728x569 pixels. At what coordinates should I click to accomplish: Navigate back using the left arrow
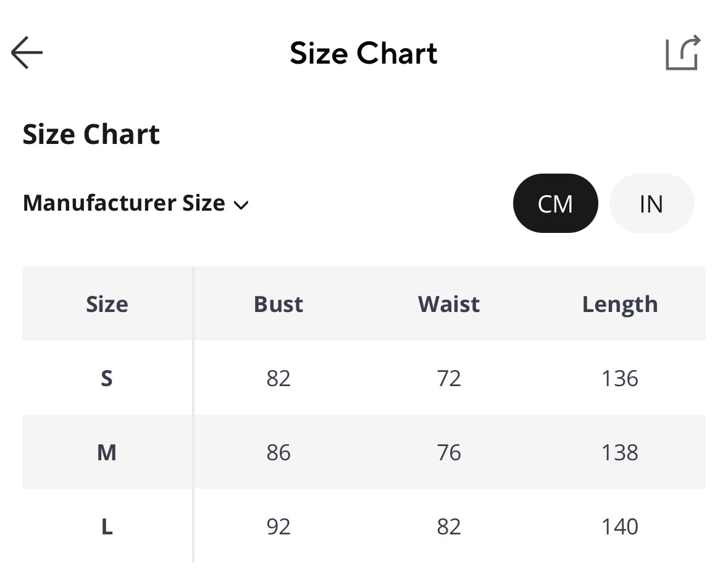pyautogui.click(x=26, y=53)
